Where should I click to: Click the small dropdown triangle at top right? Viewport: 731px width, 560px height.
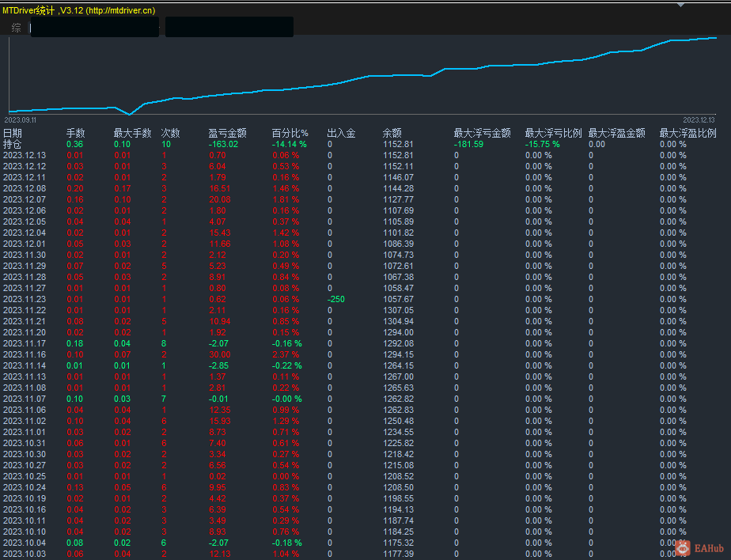pyautogui.click(x=680, y=4)
